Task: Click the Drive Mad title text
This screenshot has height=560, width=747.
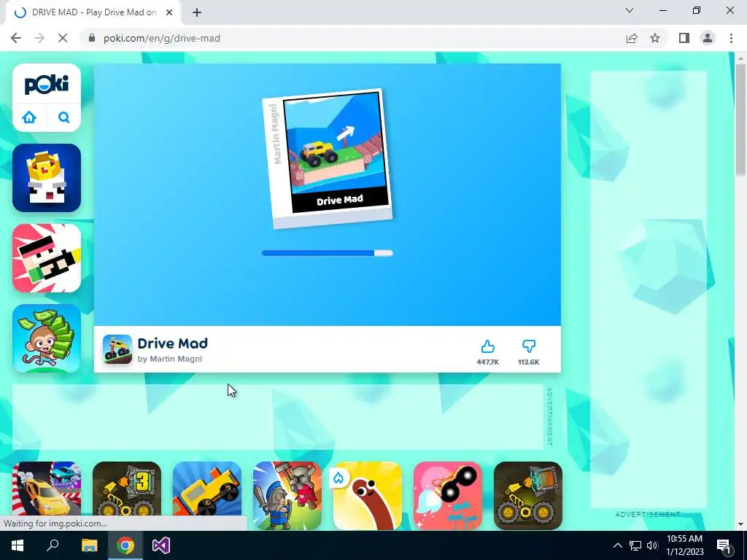Action: point(172,343)
